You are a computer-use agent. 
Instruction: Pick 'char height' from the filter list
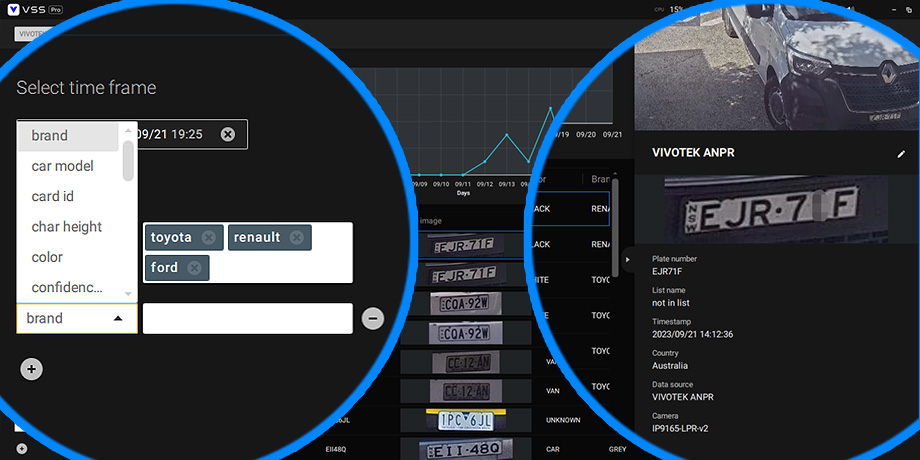(x=66, y=227)
